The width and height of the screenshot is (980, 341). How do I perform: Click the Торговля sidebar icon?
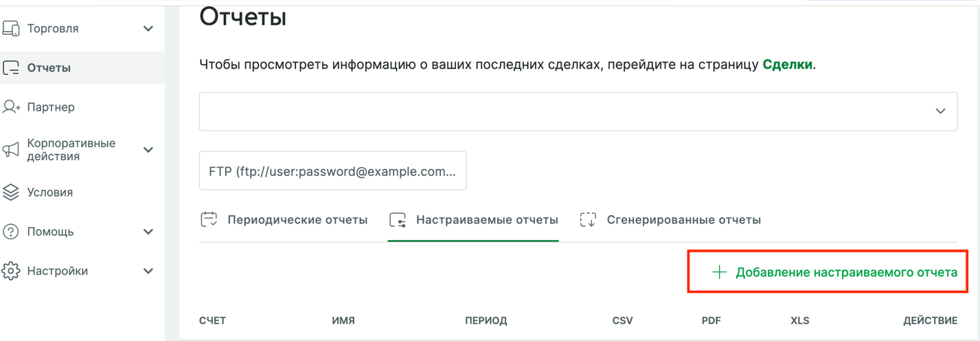(11, 29)
